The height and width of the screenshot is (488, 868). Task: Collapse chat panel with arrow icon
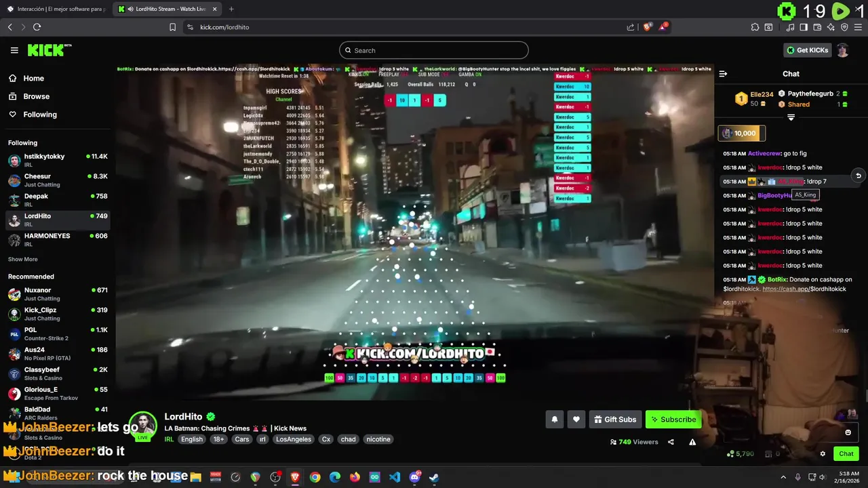tap(723, 74)
